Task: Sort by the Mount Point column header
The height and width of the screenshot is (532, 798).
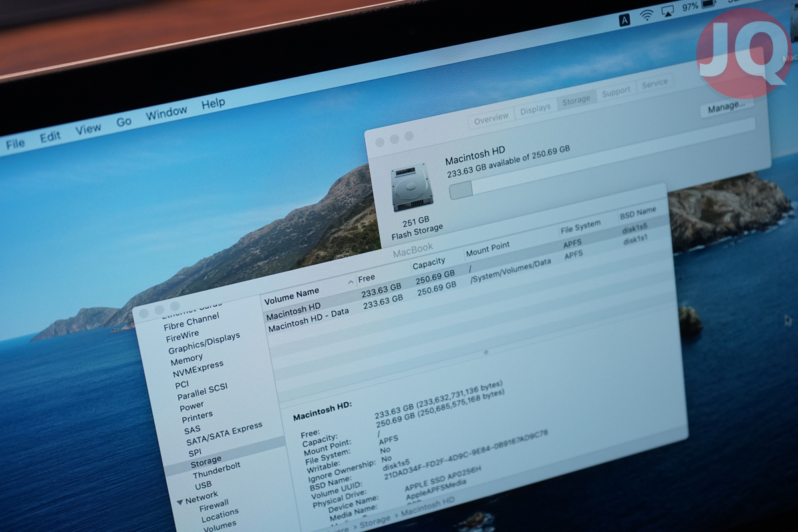Action: tap(488, 249)
